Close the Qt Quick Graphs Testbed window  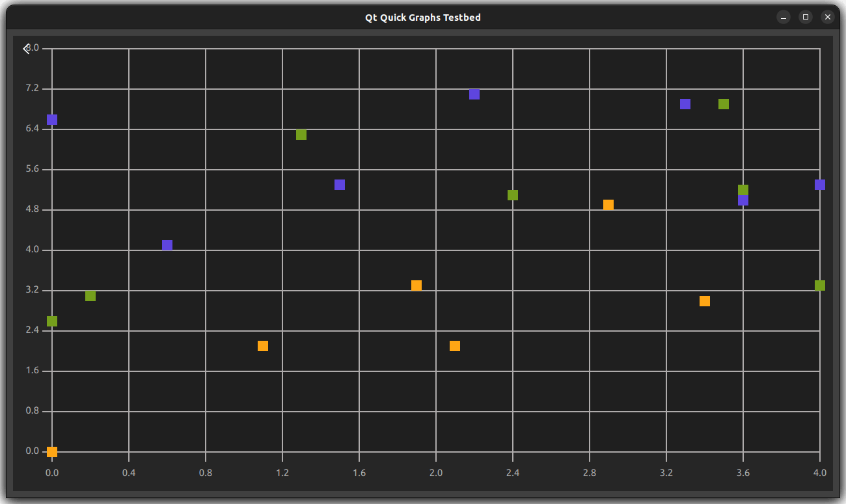pos(828,17)
